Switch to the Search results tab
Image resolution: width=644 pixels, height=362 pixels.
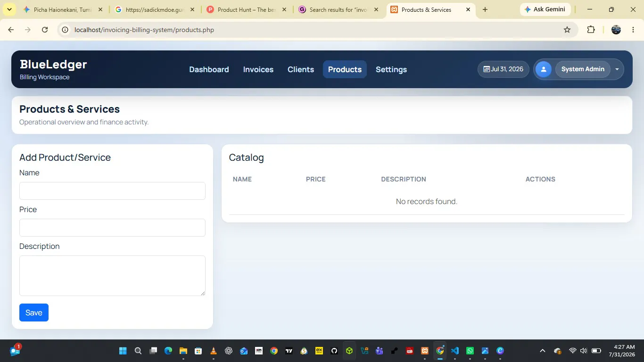[339, 9]
